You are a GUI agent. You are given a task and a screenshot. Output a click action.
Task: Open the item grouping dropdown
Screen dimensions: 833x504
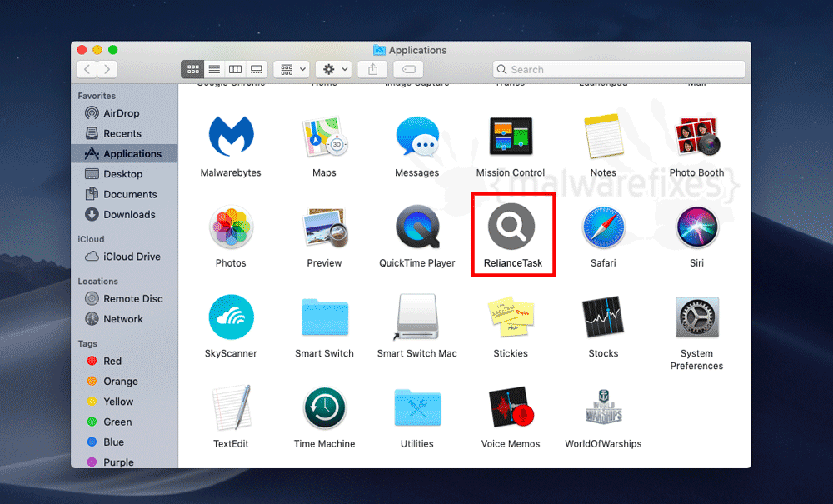click(292, 70)
